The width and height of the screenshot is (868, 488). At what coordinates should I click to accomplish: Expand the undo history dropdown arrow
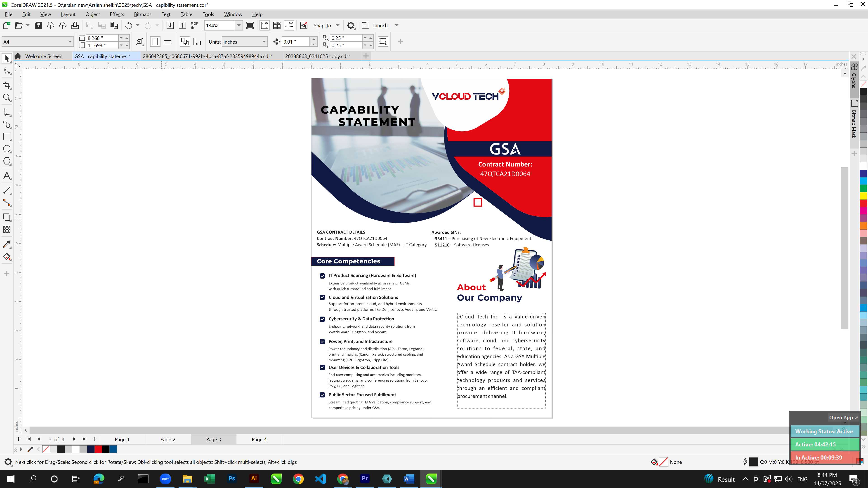(137, 25)
